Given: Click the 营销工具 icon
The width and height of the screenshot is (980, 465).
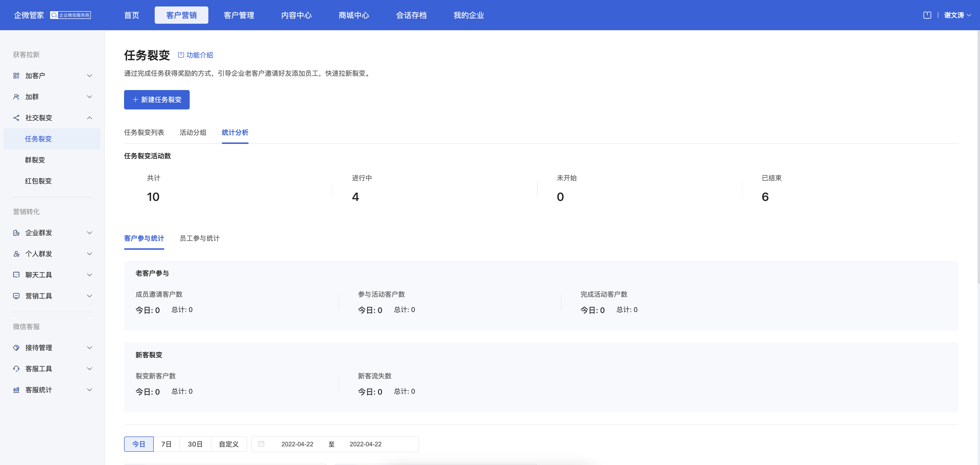Looking at the screenshot, I should coord(16,296).
